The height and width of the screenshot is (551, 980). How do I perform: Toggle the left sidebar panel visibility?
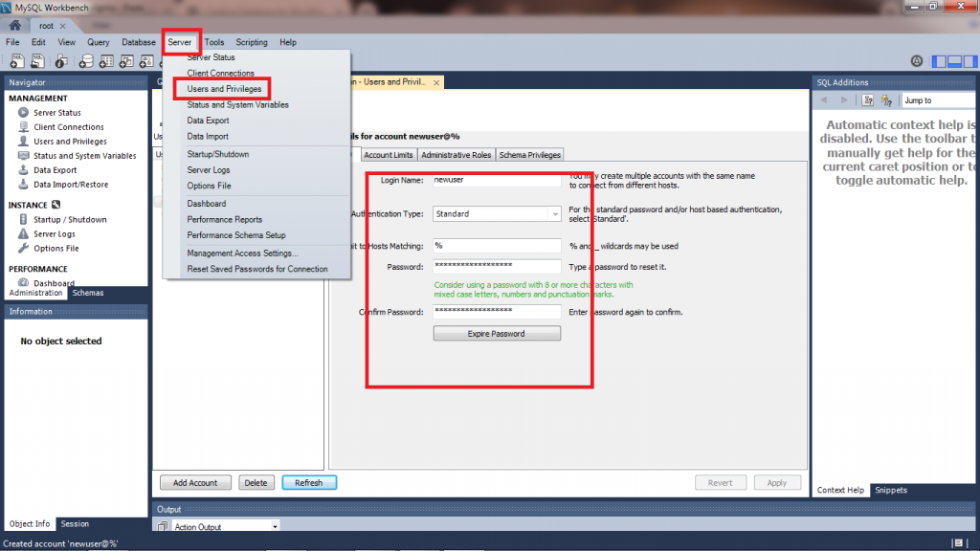(x=940, y=61)
